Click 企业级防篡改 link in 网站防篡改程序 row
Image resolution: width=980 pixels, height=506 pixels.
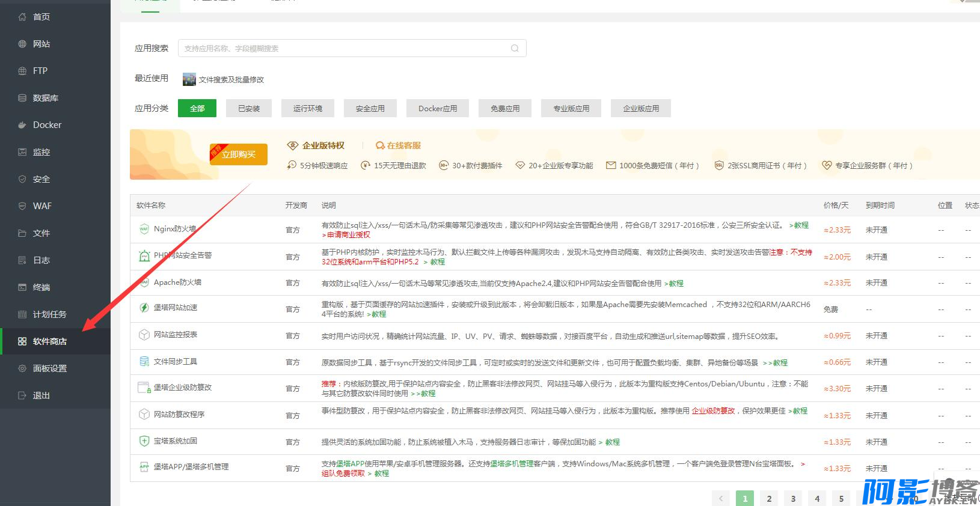[713, 411]
